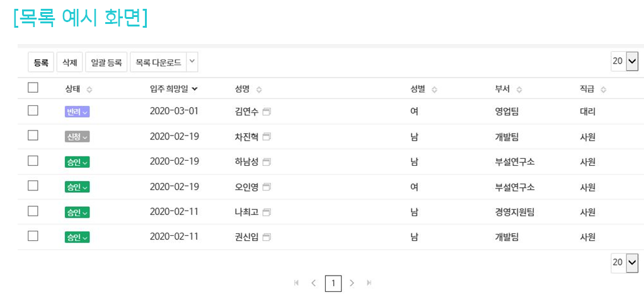Open detail popup icon beside 김연수
The image size is (644, 297).
click(267, 112)
